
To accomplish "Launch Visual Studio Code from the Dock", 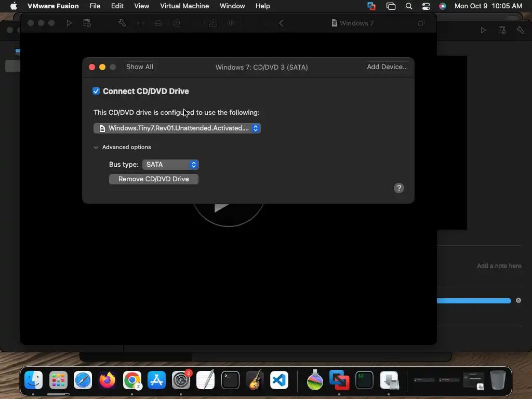I will point(279,380).
